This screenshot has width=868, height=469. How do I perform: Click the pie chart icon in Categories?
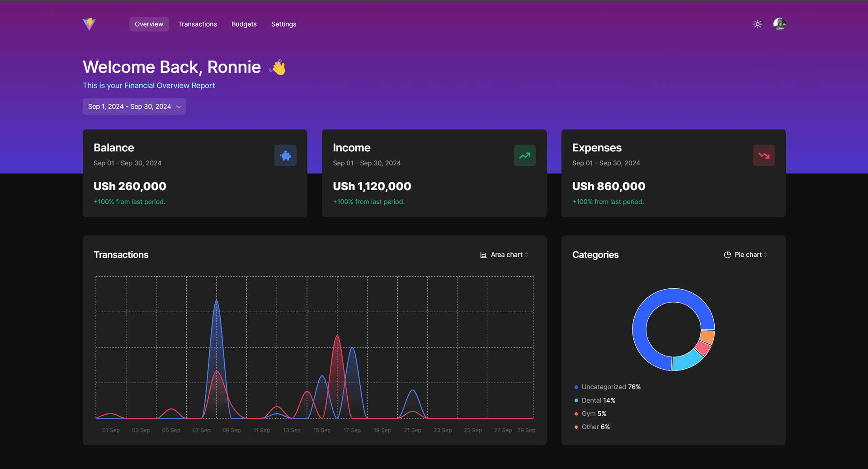[727, 255]
